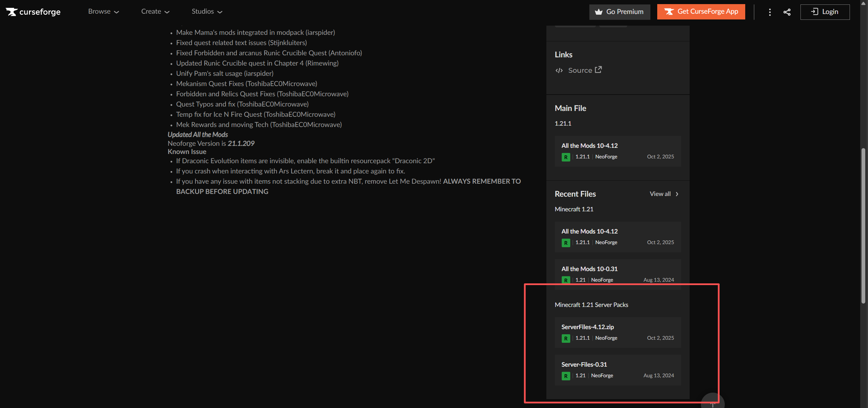This screenshot has height=408, width=868.
Task: Click the Login button
Action: [x=825, y=12]
